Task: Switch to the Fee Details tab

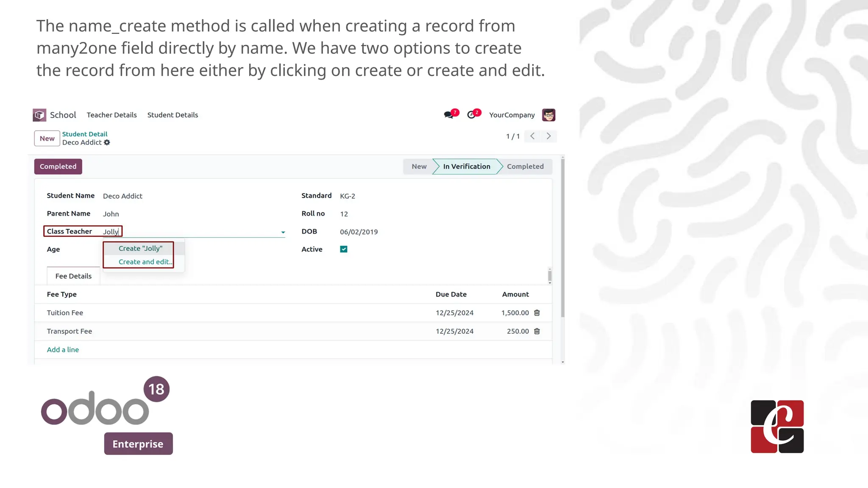Action: 73,276
